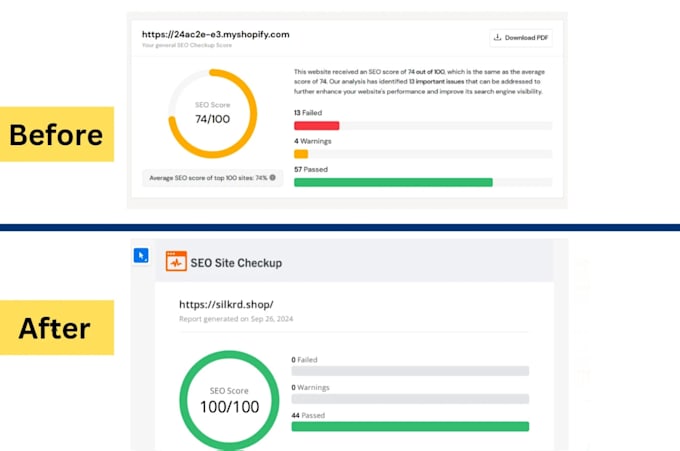The width and height of the screenshot is (680, 451).
Task: Click the green 44 Passed progress bar
Action: click(410, 426)
